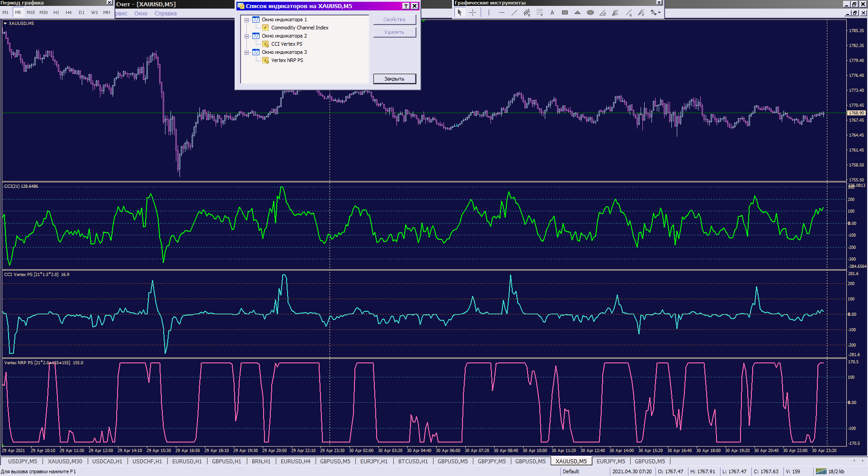Switch chart period to H1

pos(56,13)
